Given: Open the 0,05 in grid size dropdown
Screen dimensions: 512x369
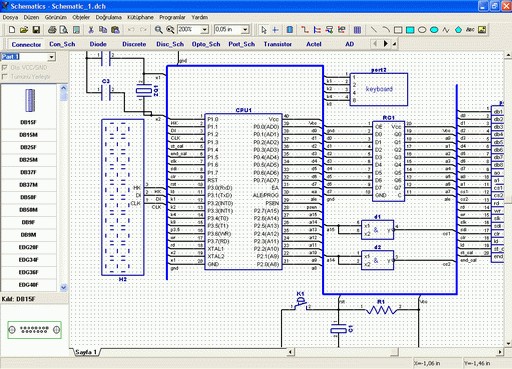Looking at the screenshot, I should [x=245, y=30].
